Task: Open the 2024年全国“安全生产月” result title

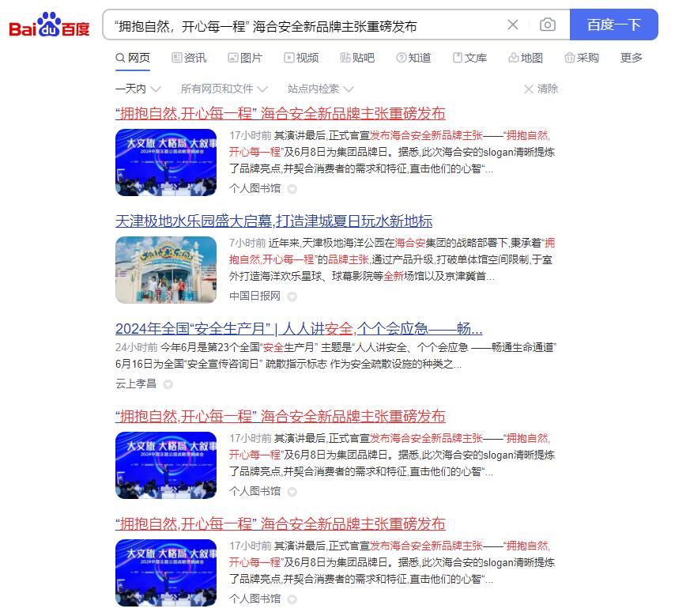Action: coord(299,328)
